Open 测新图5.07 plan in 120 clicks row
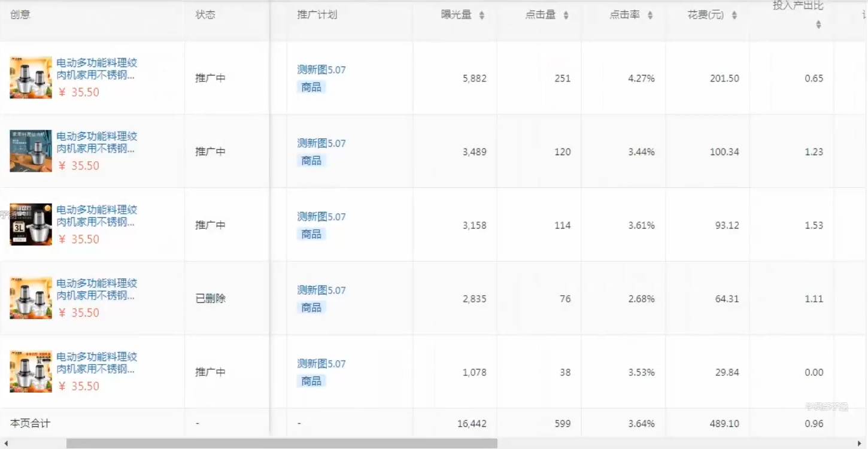868x449 pixels. [x=321, y=143]
